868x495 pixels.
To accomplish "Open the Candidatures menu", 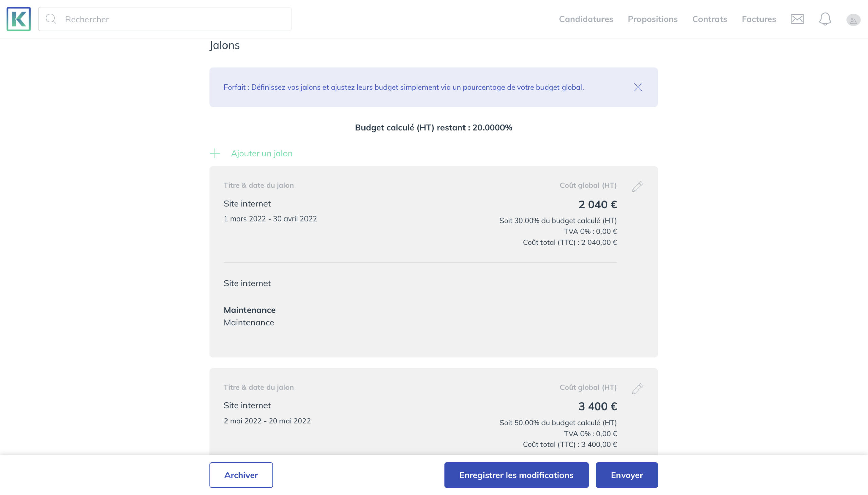I will 586,19.
